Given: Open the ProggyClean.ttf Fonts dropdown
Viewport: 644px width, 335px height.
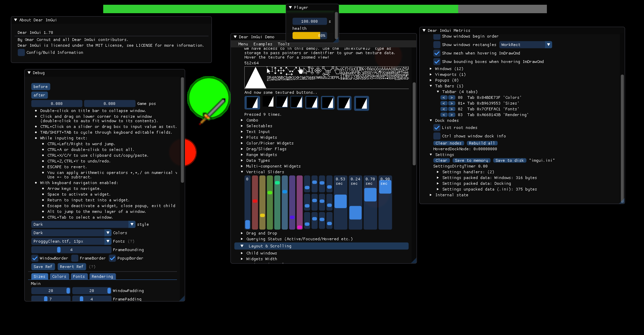Looking at the screenshot, I should click(x=71, y=241).
